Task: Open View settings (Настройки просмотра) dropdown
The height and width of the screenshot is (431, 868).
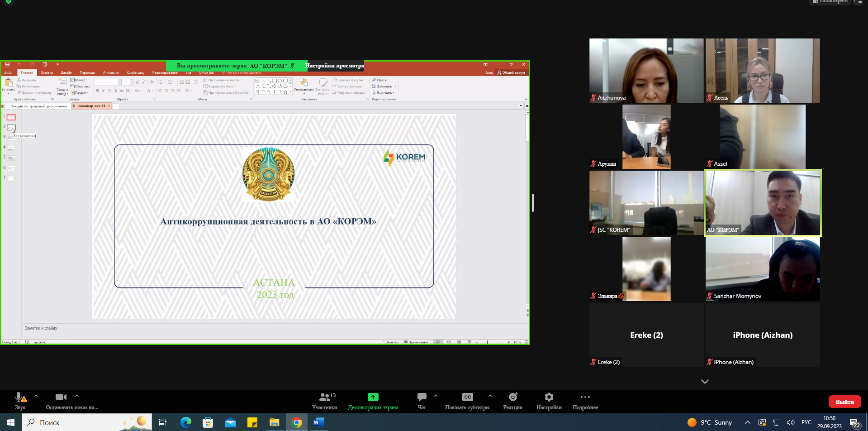Action: pyautogui.click(x=335, y=66)
